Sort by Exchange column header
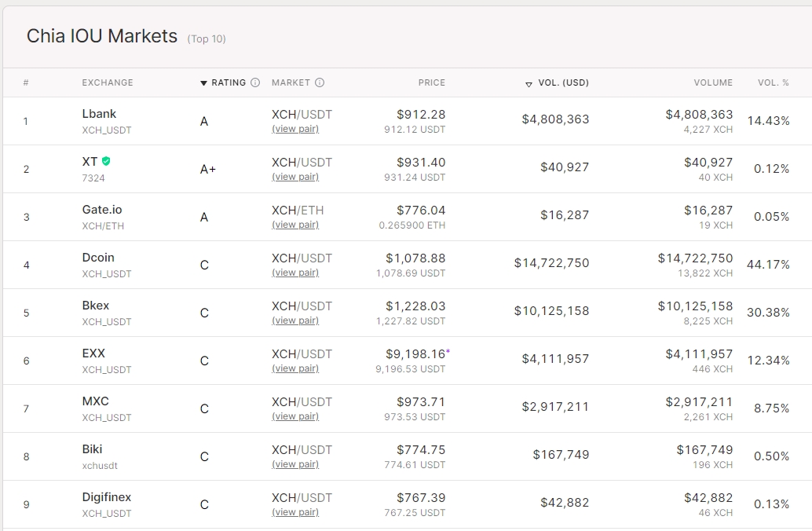Image resolution: width=812 pixels, height=531 pixels. coord(108,82)
